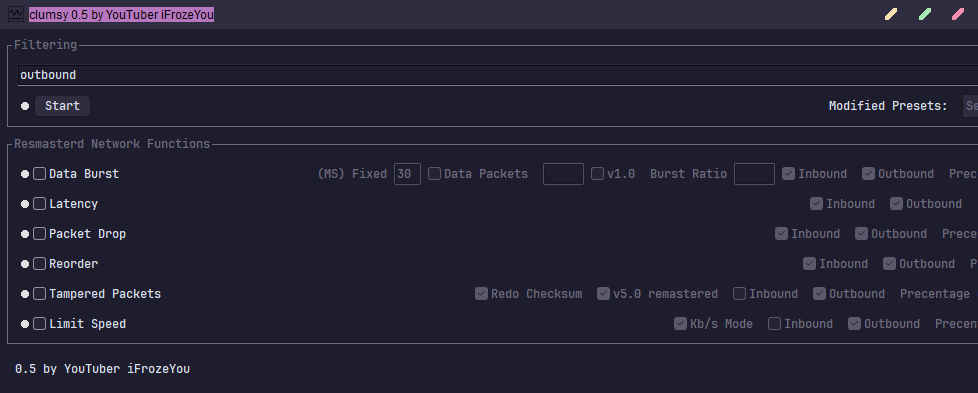Click the green pill window button

coord(925,14)
